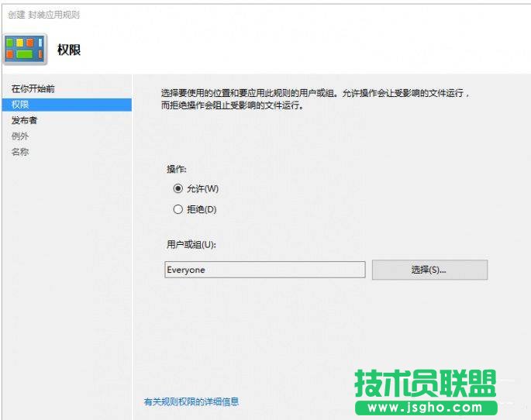Screen dimensions: 531x420
Task: Click the packaged app rule icon in header
Action: click(25, 49)
